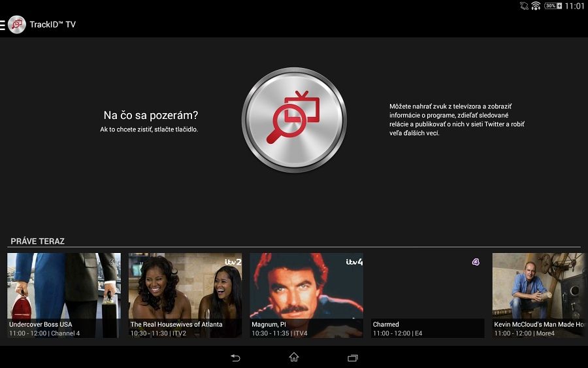Open the Charmed programme card
The image size is (588, 368).
[427, 295]
